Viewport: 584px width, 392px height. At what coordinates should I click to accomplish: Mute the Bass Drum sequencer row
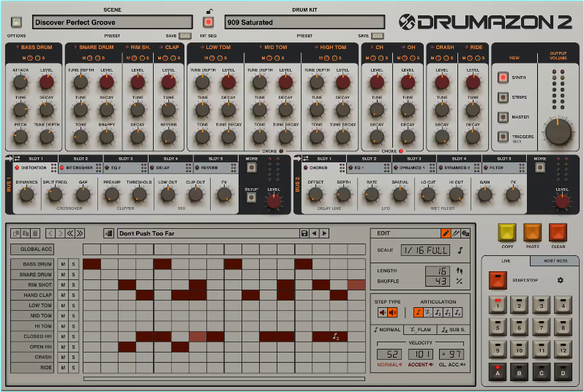click(x=63, y=264)
